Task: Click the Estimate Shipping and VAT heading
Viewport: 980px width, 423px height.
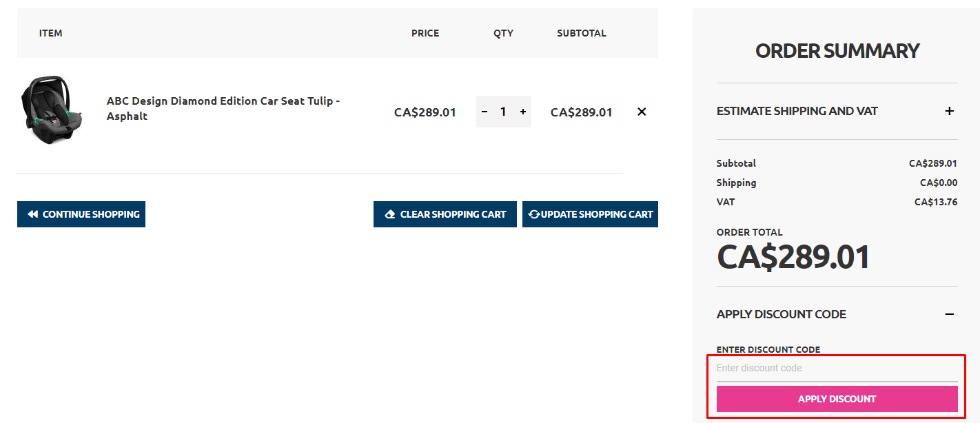Action: (x=797, y=111)
